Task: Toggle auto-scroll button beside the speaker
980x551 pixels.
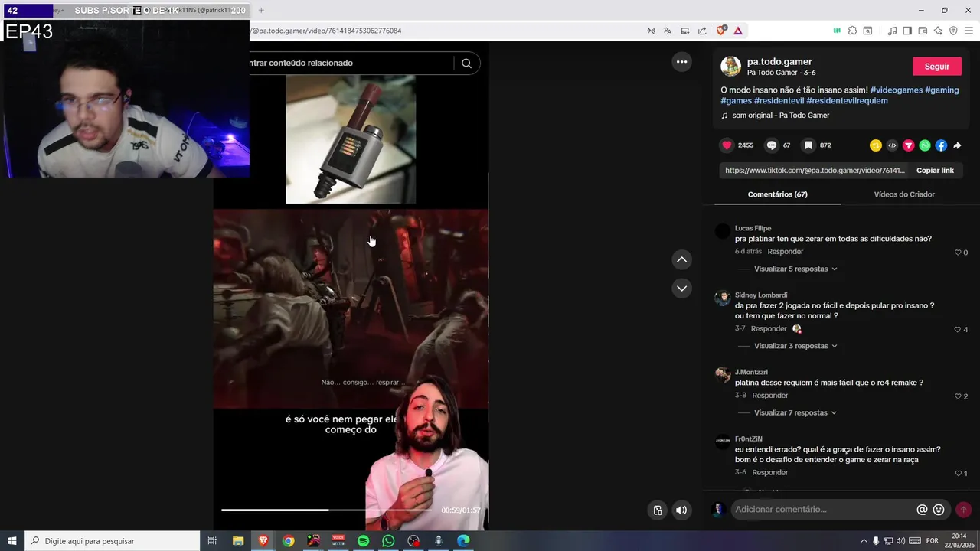Action: click(657, 510)
